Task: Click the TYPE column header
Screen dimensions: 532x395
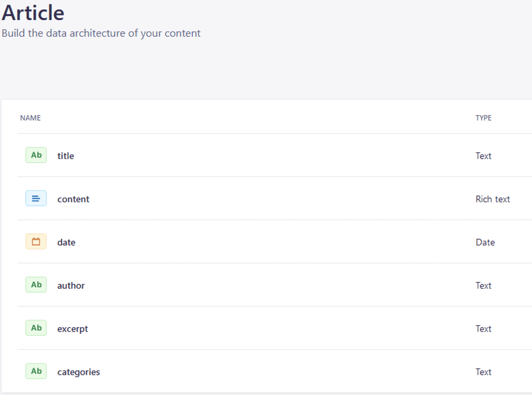Action: [x=484, y=118]
